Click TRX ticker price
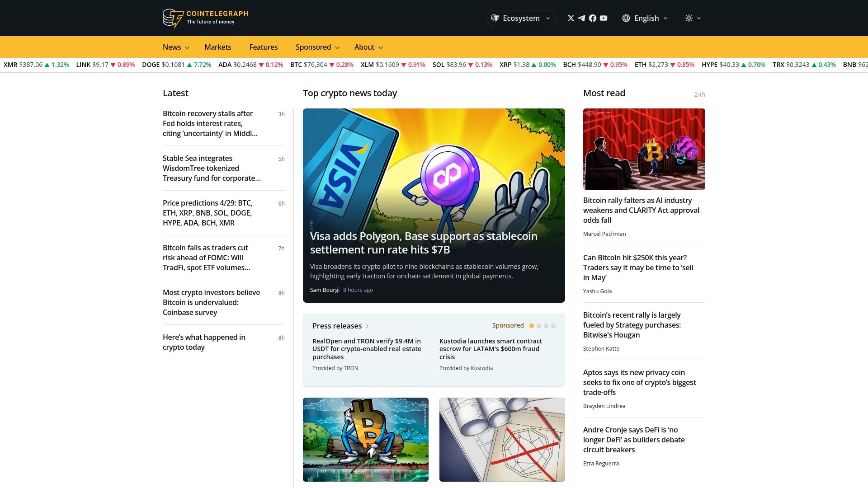Image resolution: width=868 pixels, height=488 pixels. point(798,65)
